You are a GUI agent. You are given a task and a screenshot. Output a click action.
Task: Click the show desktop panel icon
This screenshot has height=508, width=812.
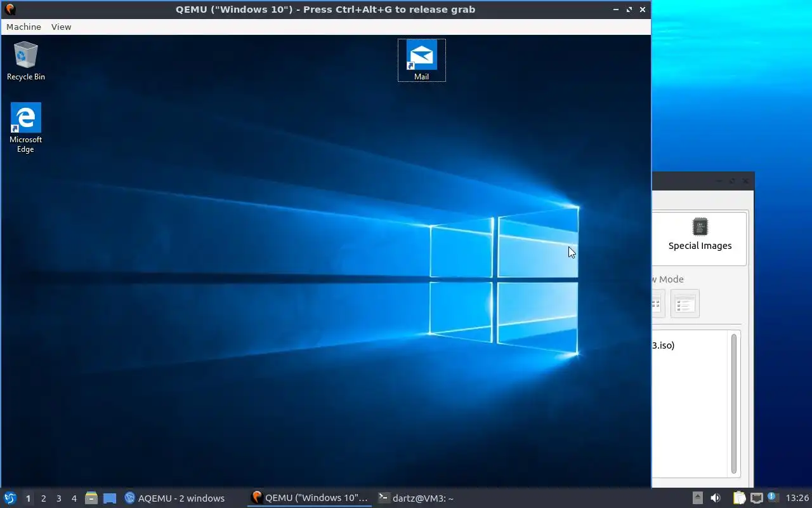click(x=110, y=498)
